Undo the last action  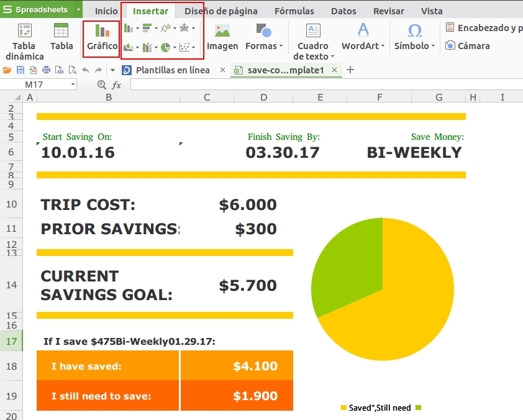(86, 70)
